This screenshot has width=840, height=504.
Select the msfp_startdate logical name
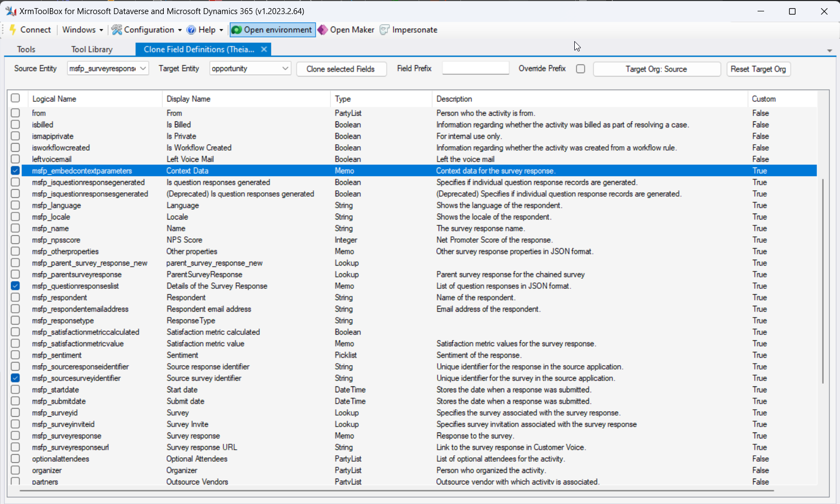coord(55,390)
